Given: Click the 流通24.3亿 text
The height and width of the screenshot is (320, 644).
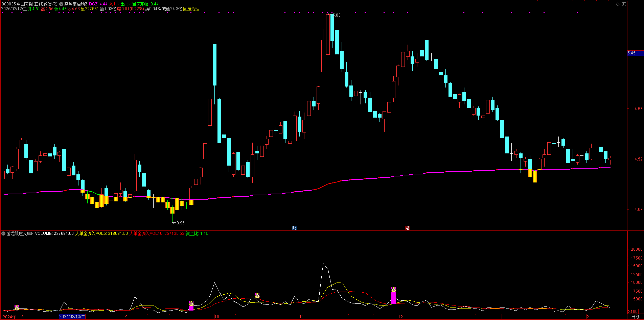Looking at the screenshot, I should pos(172,9).
